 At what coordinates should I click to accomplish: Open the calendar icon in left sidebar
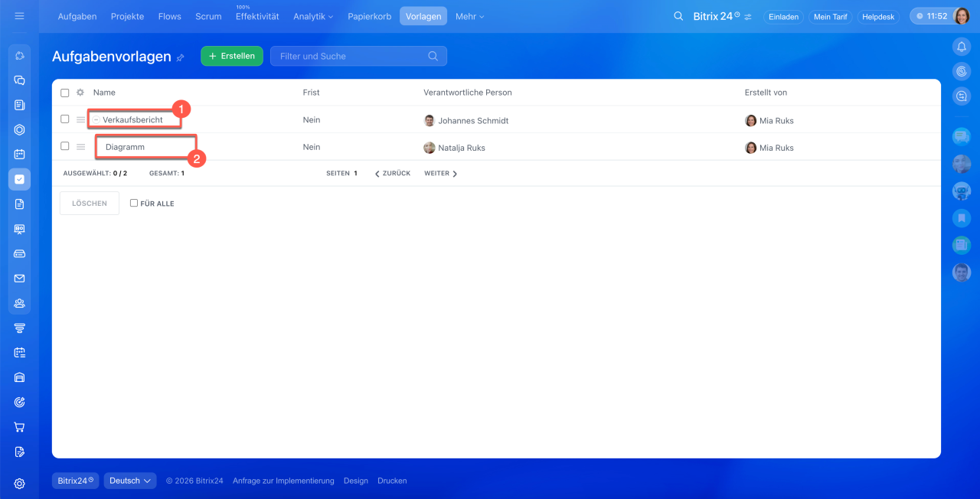tap(20, 155)
